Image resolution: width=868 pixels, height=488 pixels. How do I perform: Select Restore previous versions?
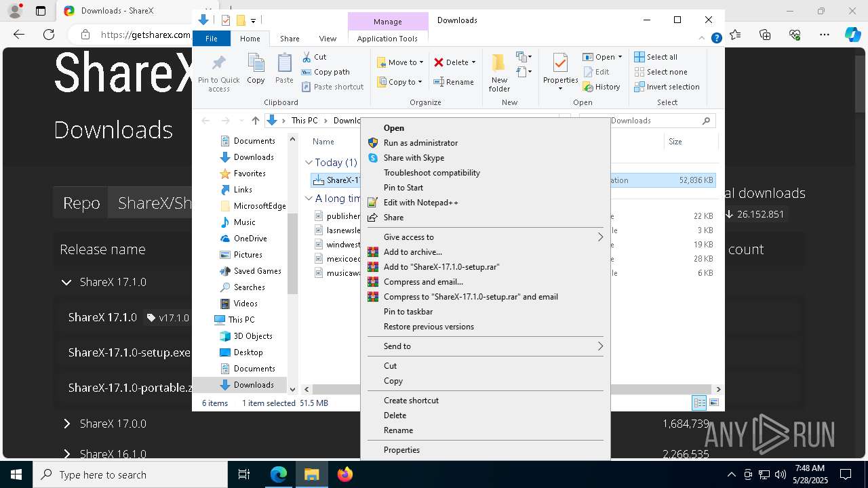[x=429, y=327]
